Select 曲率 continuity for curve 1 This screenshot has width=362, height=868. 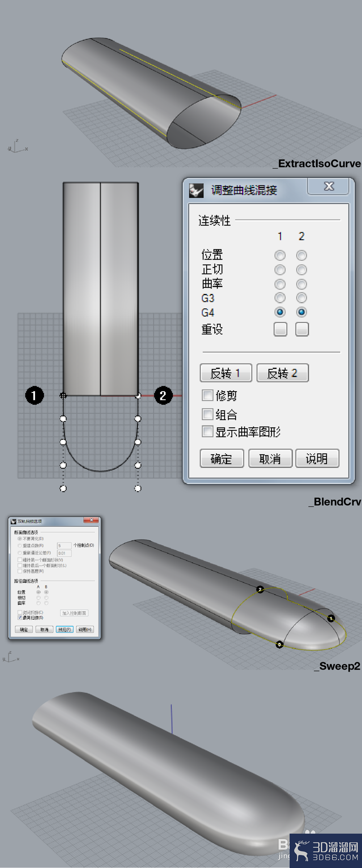280,284
